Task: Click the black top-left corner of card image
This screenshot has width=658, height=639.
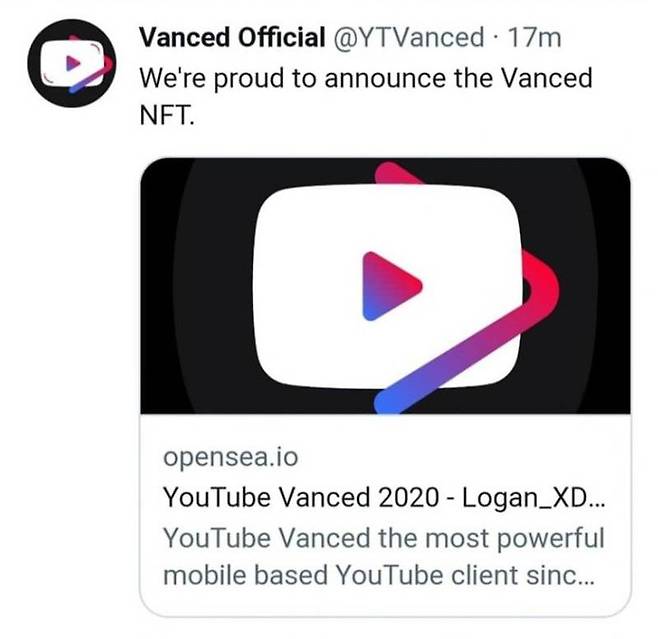Action: point(165,180)
